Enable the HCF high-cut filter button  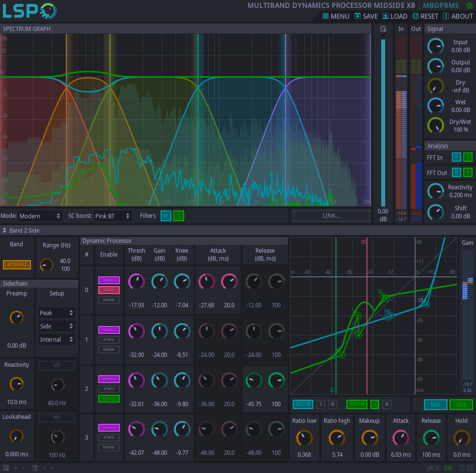pos(57,417)
